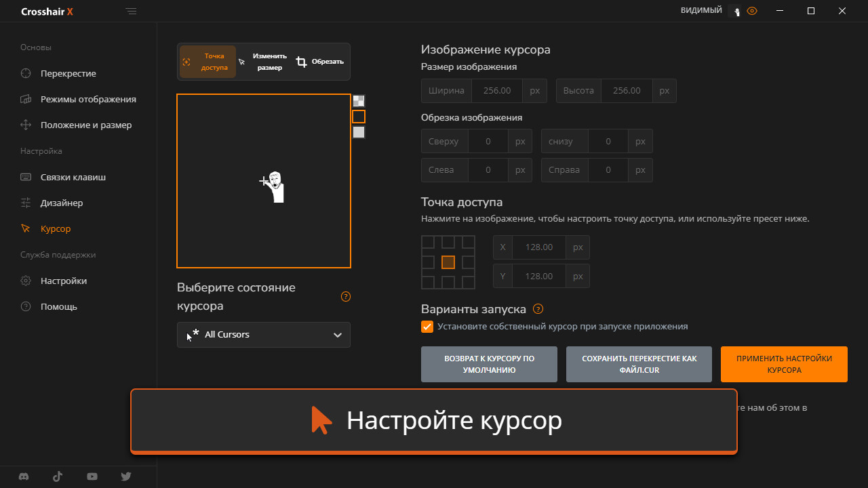Screen dimensions: 868x488
Task: Open the Настройки section
Action: (63, 280)
